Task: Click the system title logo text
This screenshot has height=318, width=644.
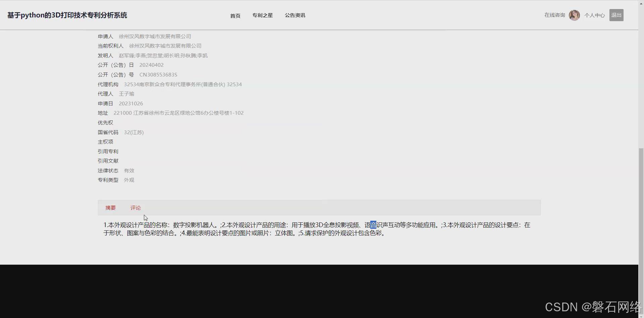Action: click(67, 15)
